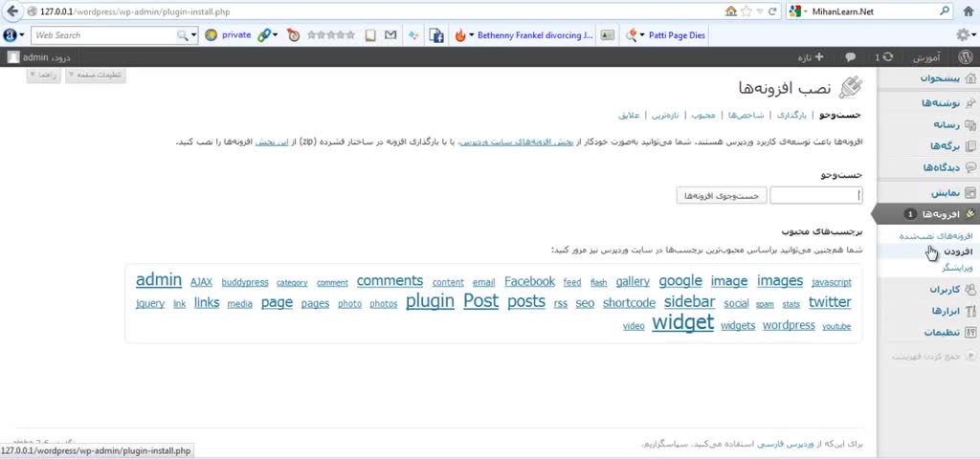Click the WordPress logo in admin bar
The width and height of the screenshot is (980, 459).
coord(965,56)
